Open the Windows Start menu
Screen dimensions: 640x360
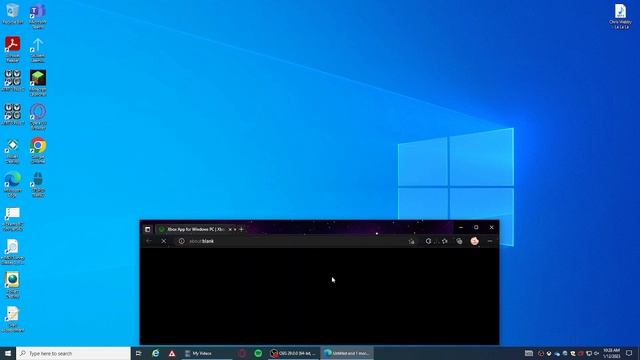(x=8, y=353)
